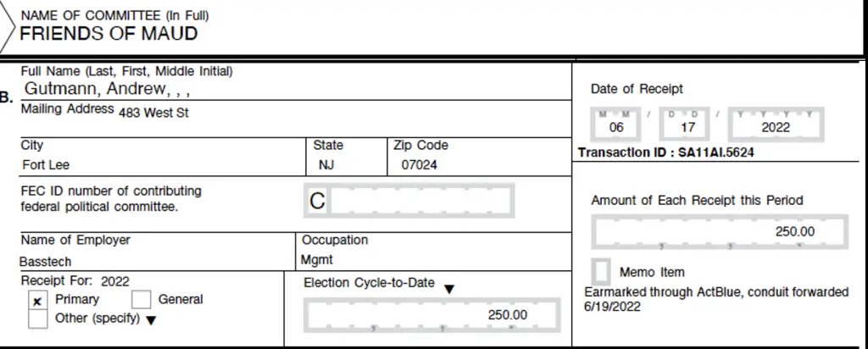This screenshot has height=349, width=868.
Task: Click Amount of Each Receipt field
Action: (x=720, y=232)
